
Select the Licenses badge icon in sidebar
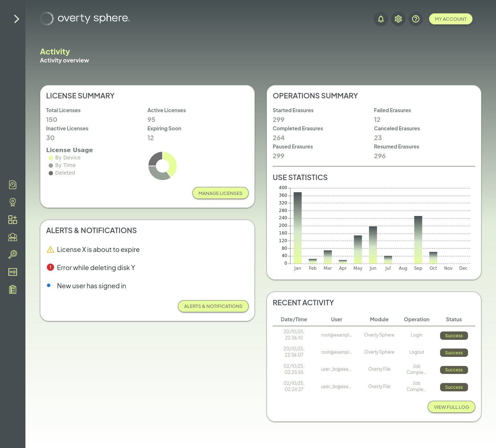[x=12, y=202]
